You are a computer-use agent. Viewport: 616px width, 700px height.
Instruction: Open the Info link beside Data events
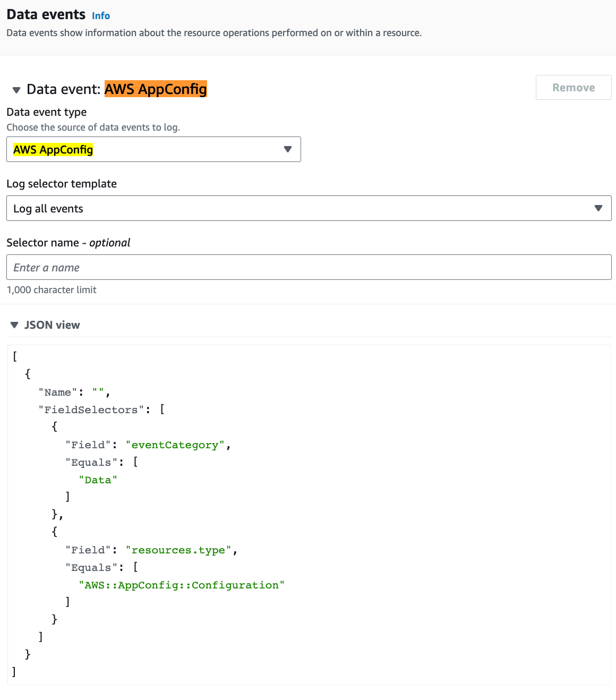click(101, 16)
